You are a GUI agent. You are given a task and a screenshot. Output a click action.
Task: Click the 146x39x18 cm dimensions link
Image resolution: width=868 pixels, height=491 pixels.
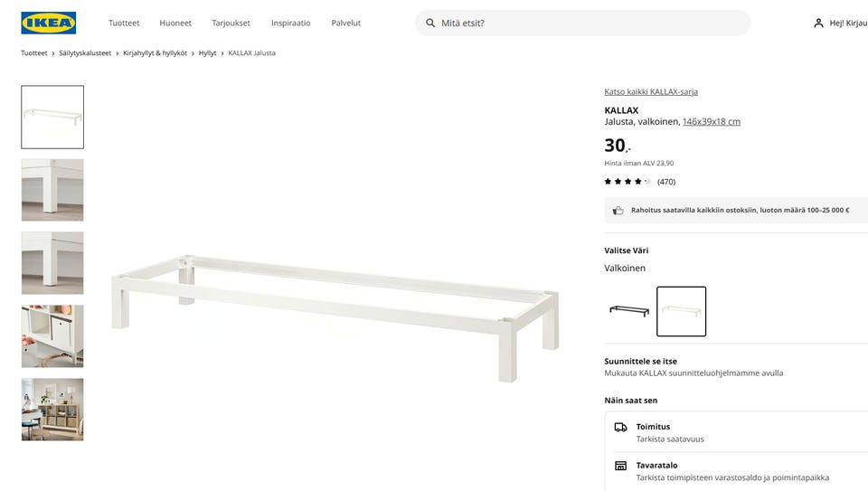tap(711, 121)
